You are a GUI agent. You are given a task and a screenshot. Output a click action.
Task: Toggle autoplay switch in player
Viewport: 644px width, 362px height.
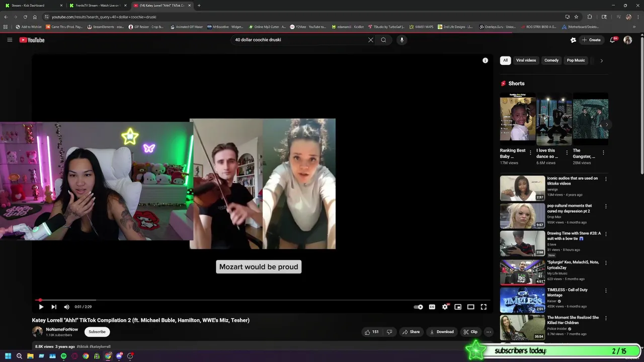coord(418,307)
